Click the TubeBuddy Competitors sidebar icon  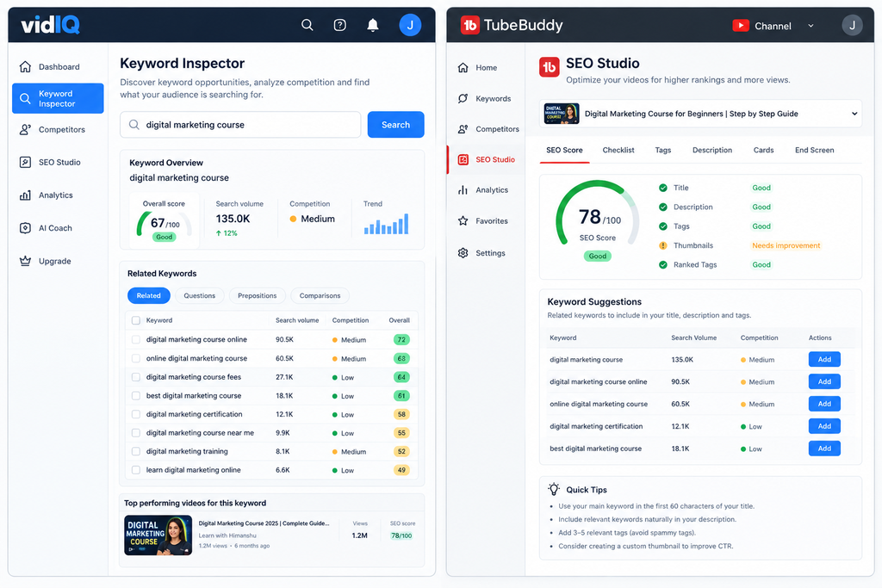463,129
